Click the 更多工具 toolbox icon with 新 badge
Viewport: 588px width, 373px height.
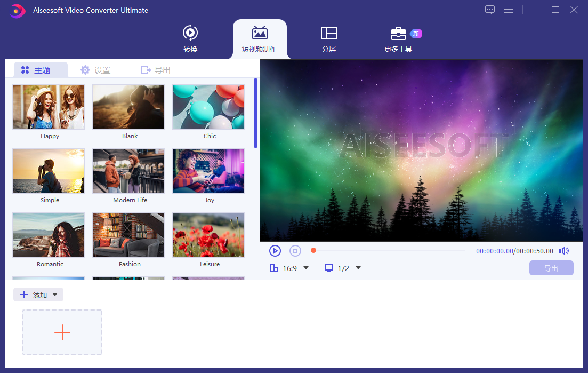[x=398, y=33]
